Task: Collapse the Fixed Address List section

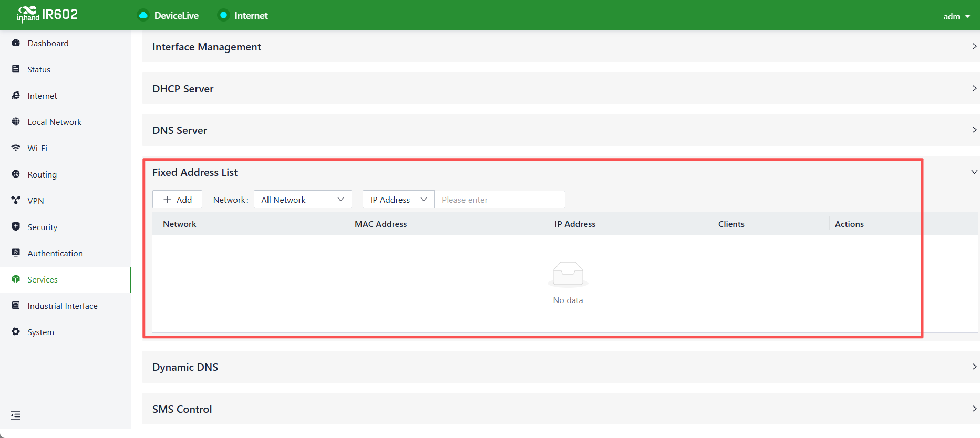Action: click(974, 172)
